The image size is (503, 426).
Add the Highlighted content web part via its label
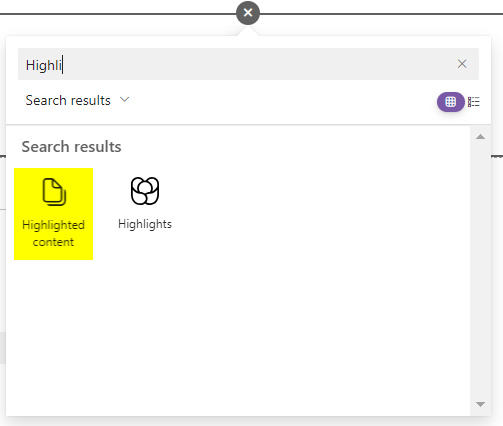coord(53,233)
